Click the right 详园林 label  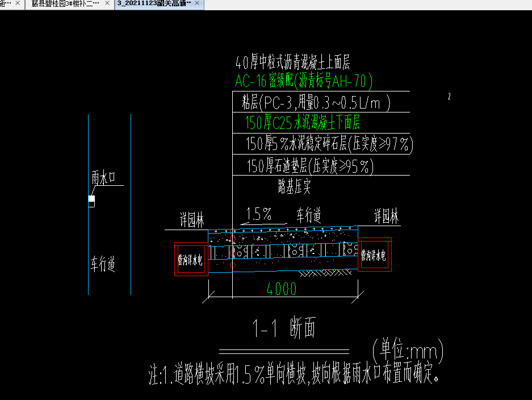click(386, 216)
